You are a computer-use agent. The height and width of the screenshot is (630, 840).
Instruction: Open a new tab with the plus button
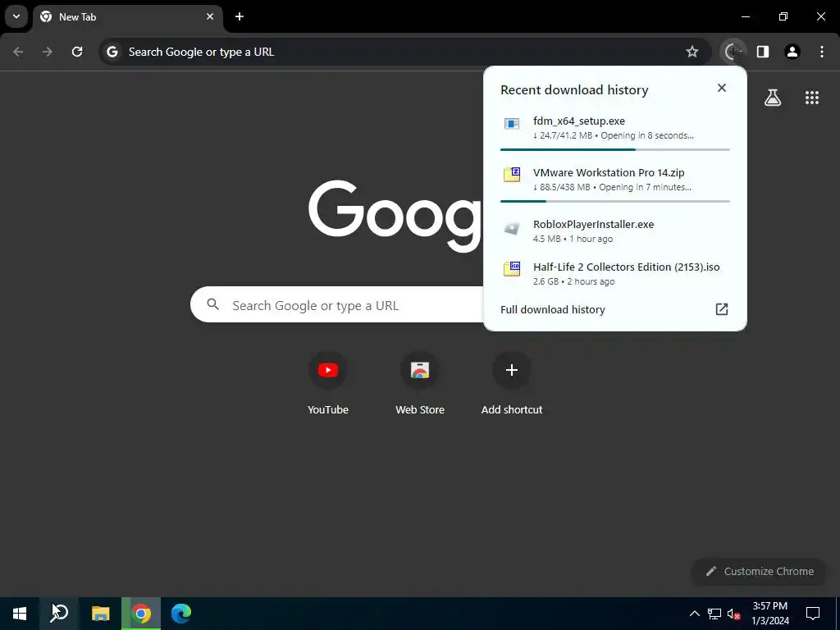[x=240, y=16]
